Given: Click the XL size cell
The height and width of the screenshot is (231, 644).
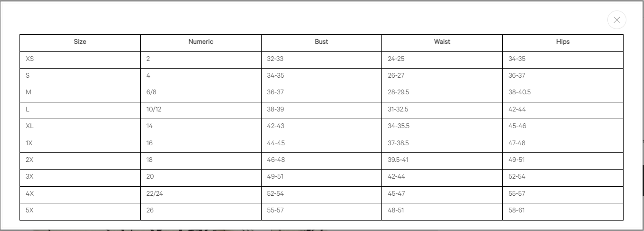Looking at the screenshot, I should [x=30, y=126].
